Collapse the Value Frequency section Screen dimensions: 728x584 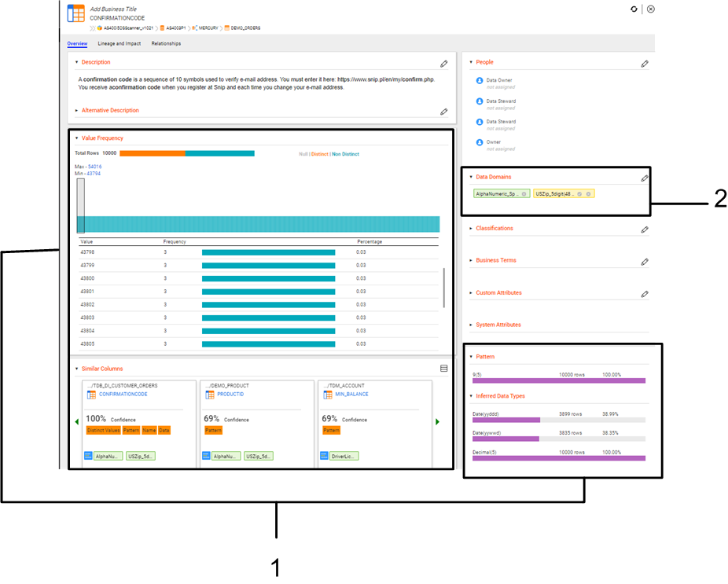coord(76,138)
